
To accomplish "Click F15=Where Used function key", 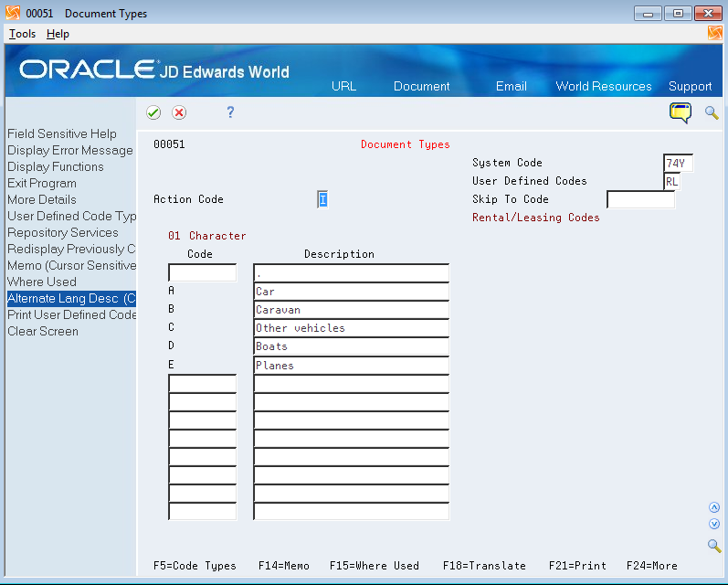I will pyautogui.click(x=375, y=566).
